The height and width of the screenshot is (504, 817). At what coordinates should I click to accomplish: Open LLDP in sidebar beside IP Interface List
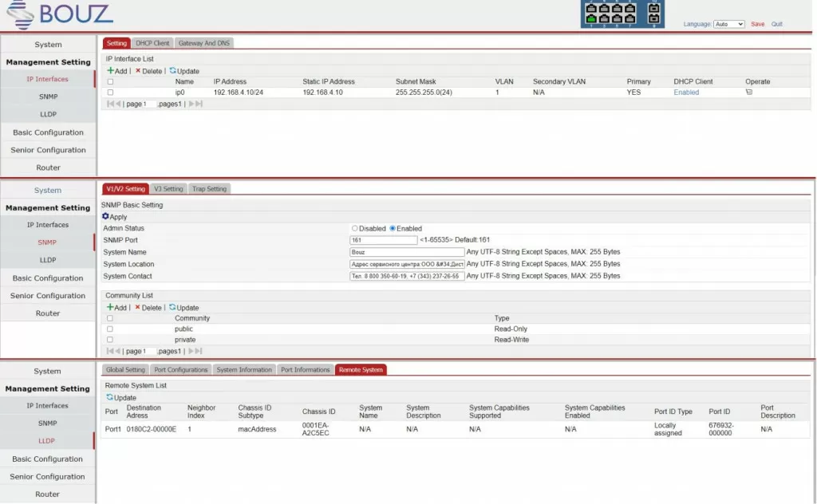click(x=48, y=115)
